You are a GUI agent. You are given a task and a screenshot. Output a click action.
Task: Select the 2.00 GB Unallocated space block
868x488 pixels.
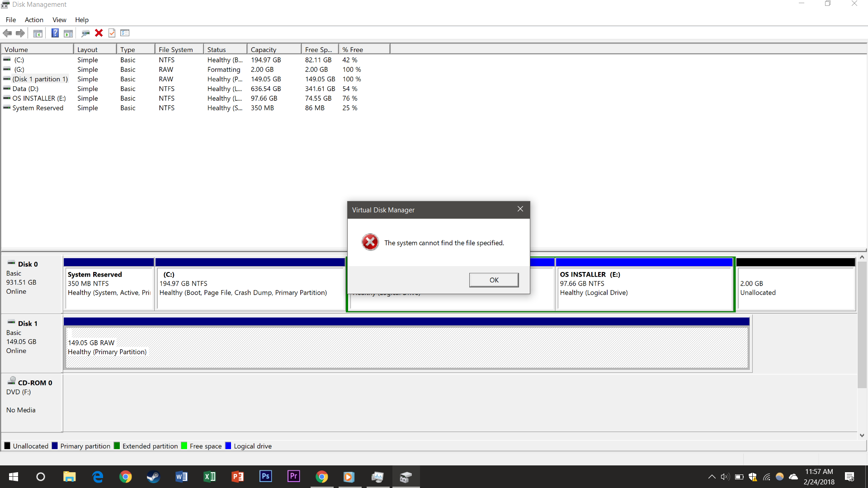(x=796, y=288)
